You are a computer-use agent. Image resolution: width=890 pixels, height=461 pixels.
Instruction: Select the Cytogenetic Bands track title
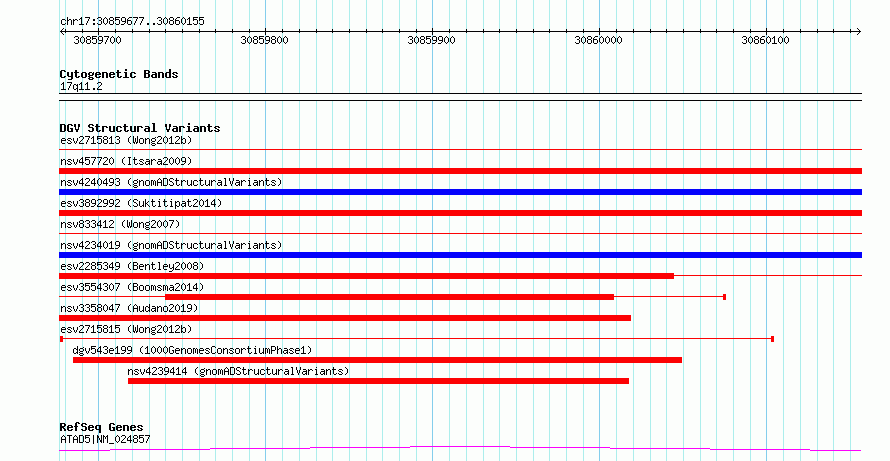[x=119, y=74]
